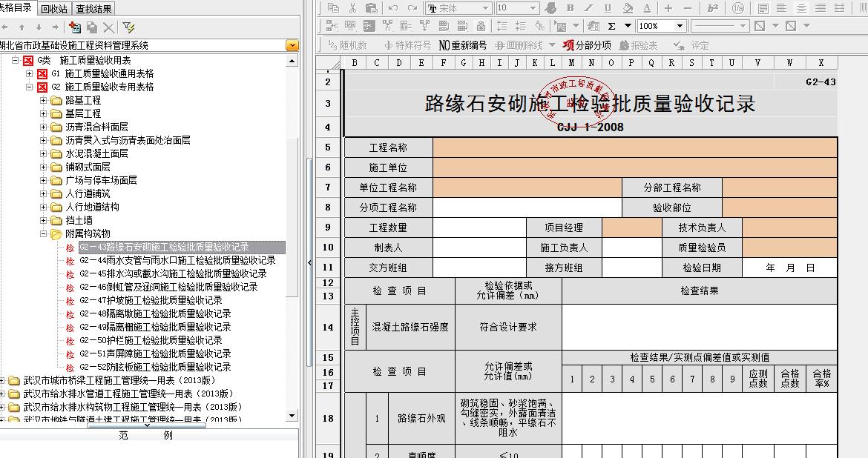This screenshot has width=868, height=458.
Task: Open the 100% zoom dropdown
Action: (679, 26)
